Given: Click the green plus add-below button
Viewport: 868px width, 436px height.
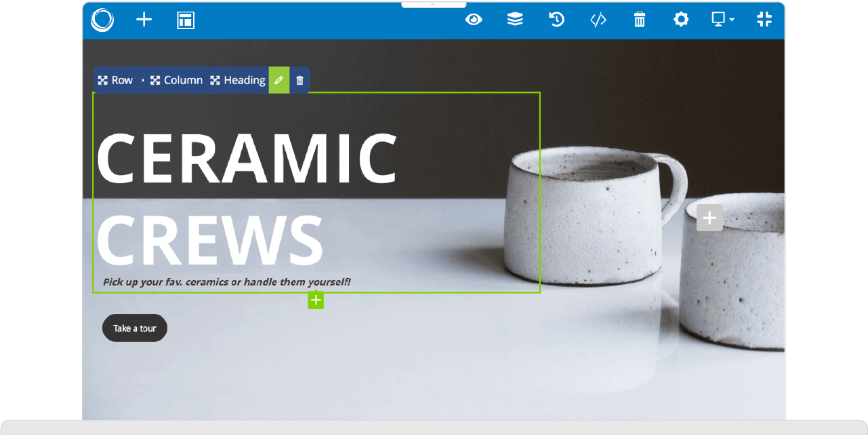Looking at the screenshot, I should pos(316,300).
